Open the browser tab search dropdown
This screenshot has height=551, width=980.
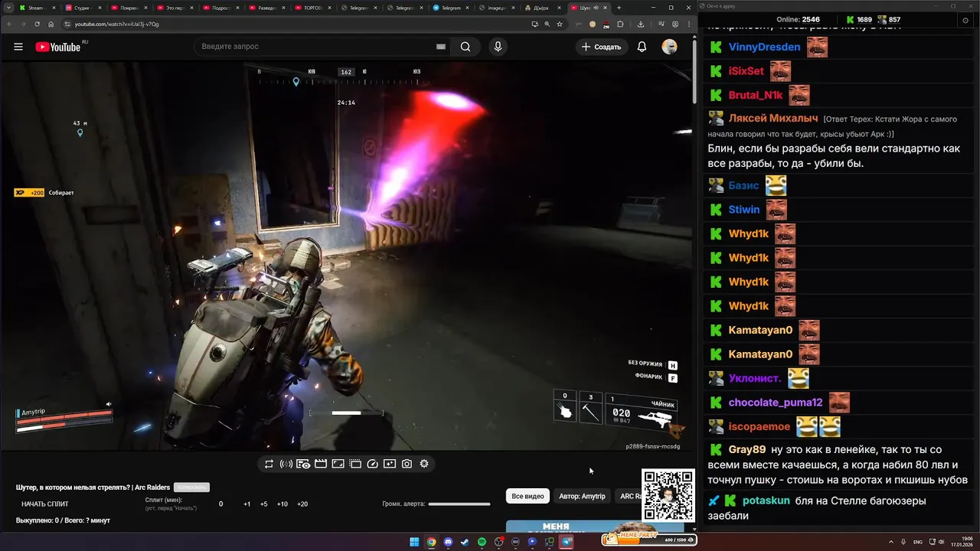point(8,8)
